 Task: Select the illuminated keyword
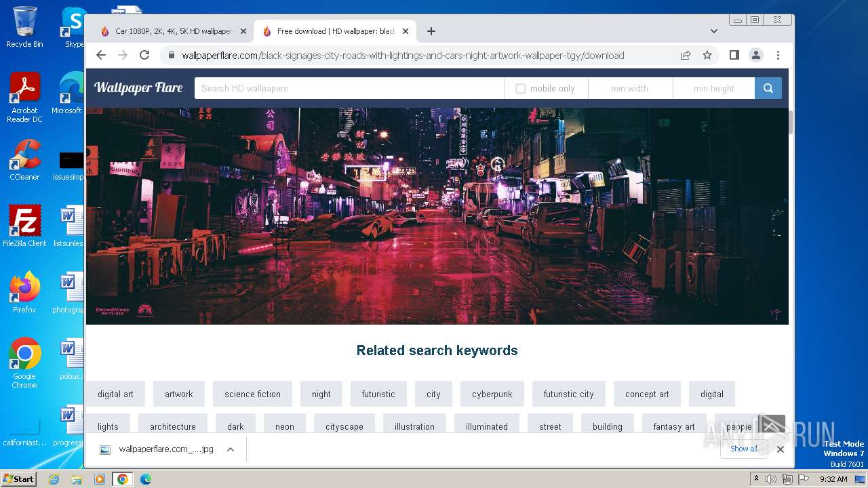point(487,425)
